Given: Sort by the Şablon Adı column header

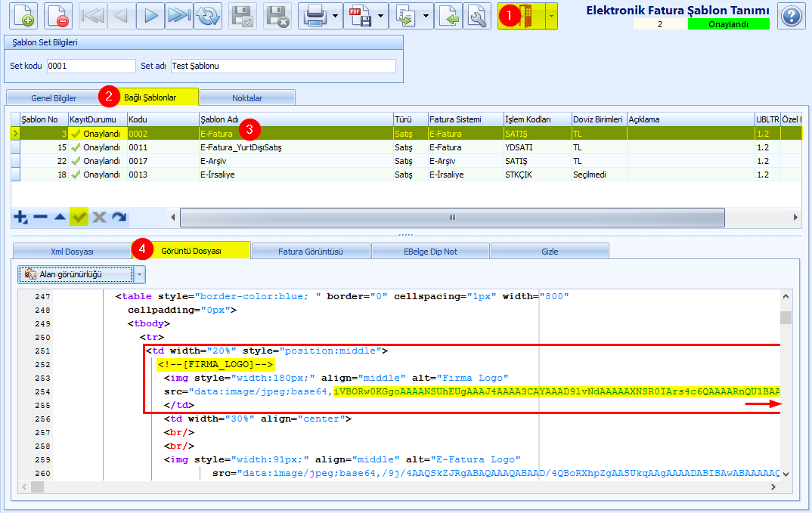Looking at the screenshot, I should pos(296,119).
